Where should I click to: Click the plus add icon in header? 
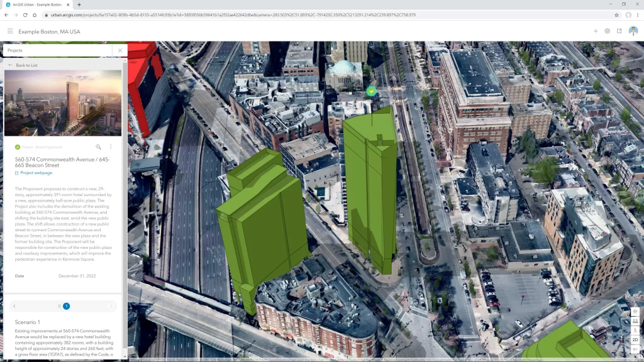pyautogui.click(x=596, y=31)
